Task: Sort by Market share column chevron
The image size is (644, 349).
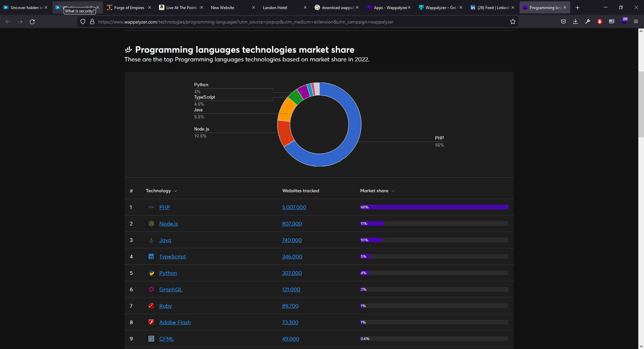Action: pyautogui.click(x=393, y=191)
